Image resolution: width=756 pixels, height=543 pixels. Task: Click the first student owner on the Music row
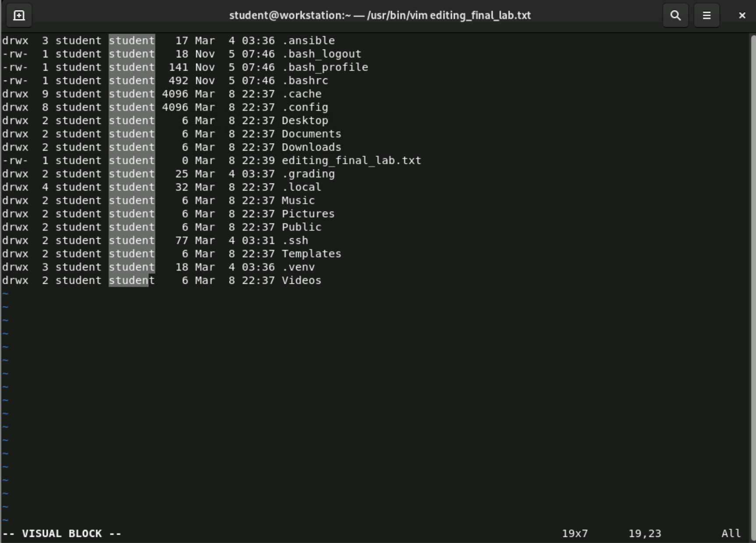click(78, 201)
